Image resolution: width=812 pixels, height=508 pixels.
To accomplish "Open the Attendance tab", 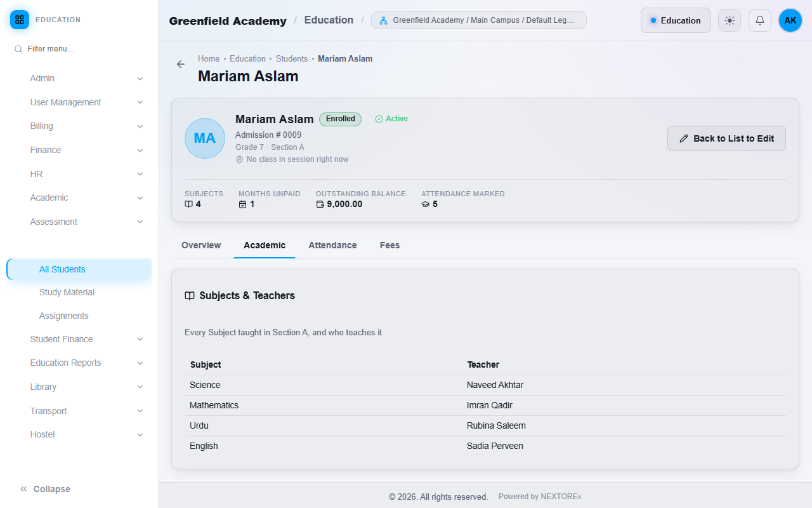I will [332, 245].
